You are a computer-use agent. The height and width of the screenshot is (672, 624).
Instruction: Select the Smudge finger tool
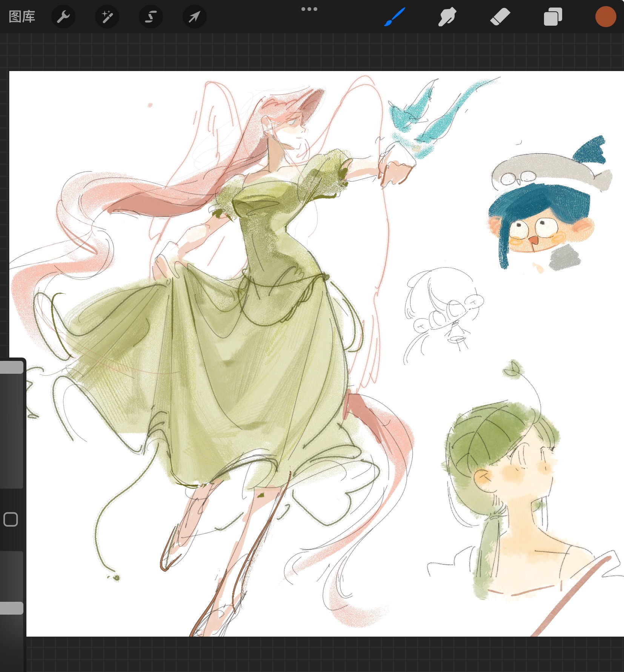pos(447,17)
